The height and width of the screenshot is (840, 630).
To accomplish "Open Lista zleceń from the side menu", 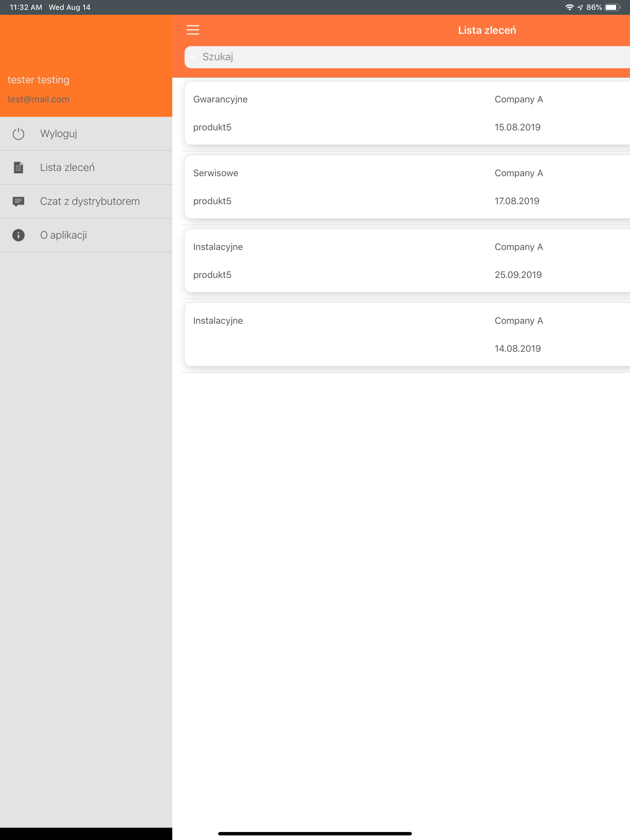I will pyautogui.click(x=86, y=168).
